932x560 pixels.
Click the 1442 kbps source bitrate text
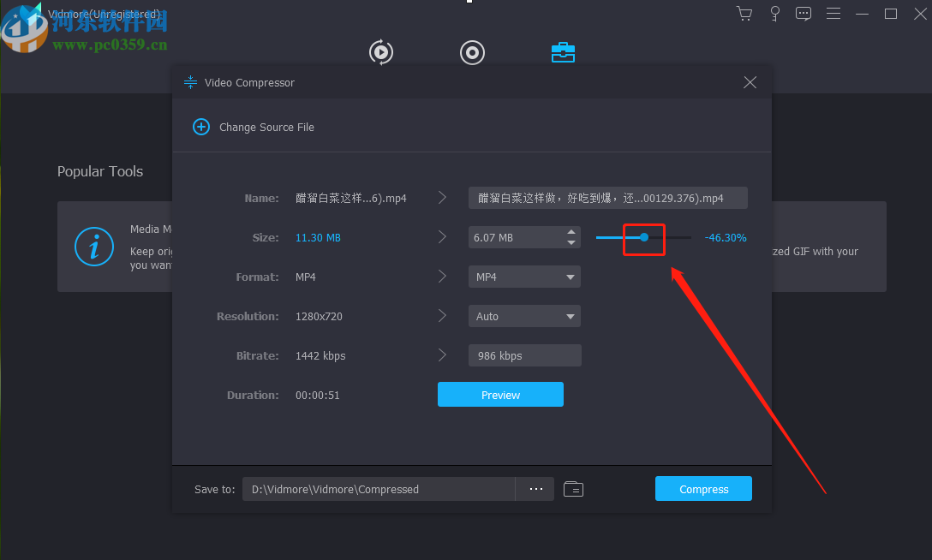(320, 355)
